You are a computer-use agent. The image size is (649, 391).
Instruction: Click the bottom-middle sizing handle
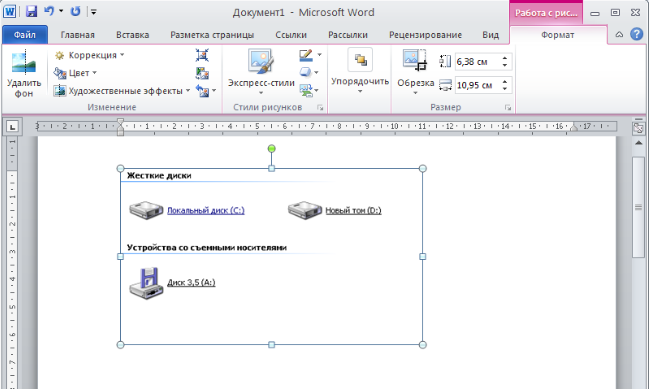click(272, 345)
